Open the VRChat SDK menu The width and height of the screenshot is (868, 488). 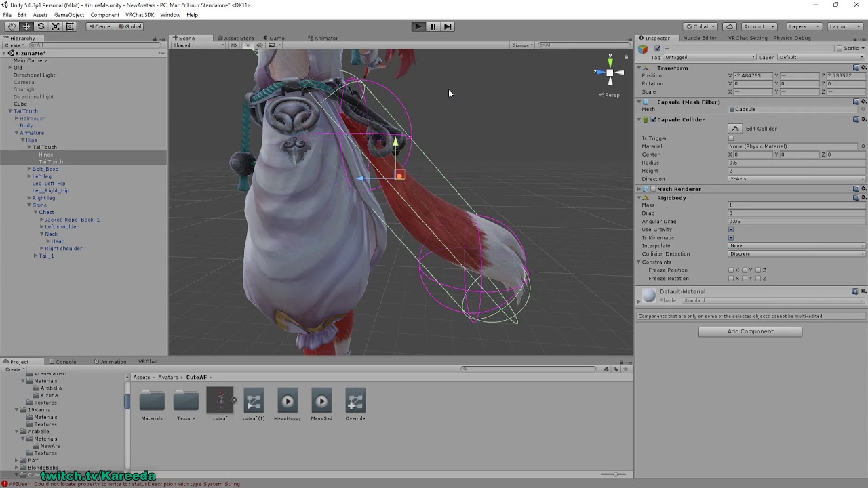point(140,15)
